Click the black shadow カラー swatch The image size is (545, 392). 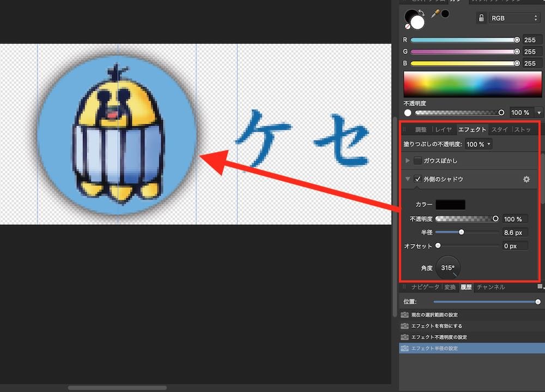tap(451, 205)
